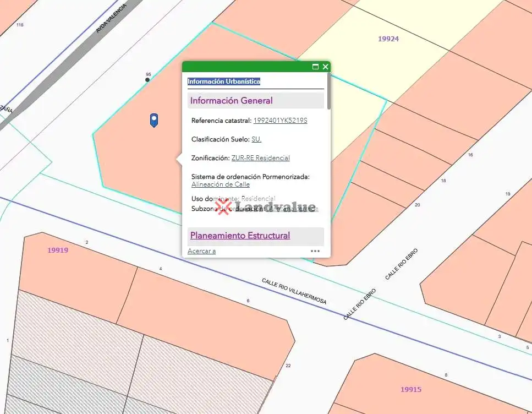The width and height of the screenshot is (532, 414).
Task: Expand the Planeamiento Estructural section
Action: 240,236
